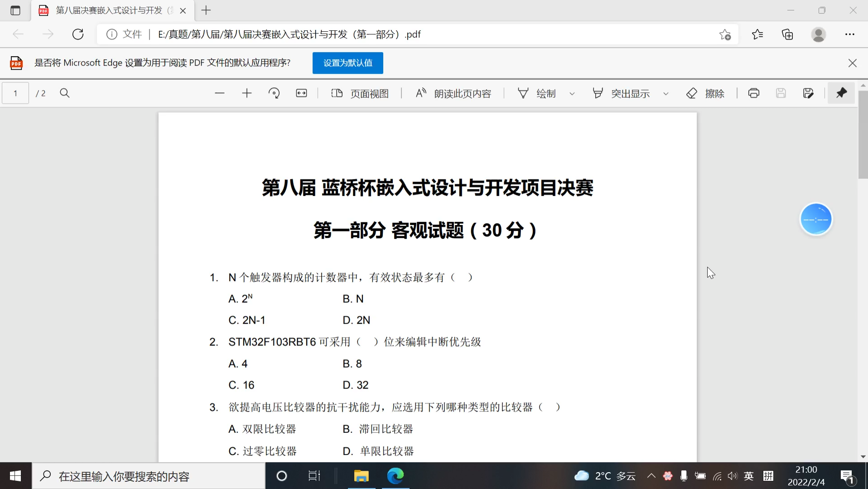Open the weather widget 2°C 多云
The width and height of the screenshot is (868, 489).
pos(605,476)
